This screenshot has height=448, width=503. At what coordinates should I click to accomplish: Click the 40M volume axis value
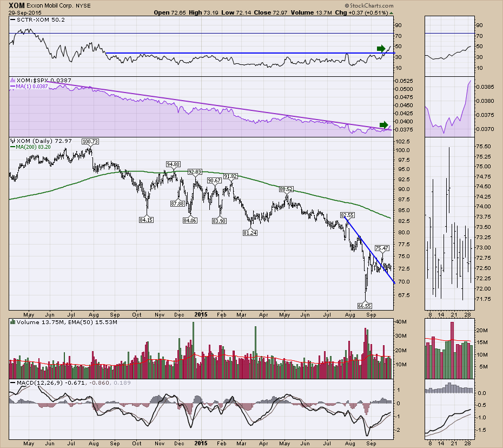[x=402, y=321]
